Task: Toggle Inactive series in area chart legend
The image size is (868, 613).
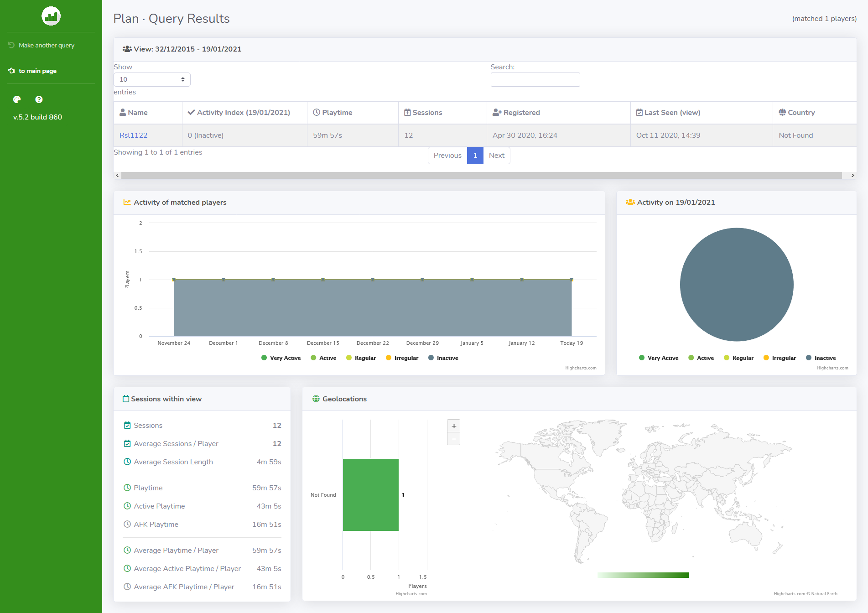Action: (x=443, y=358)
